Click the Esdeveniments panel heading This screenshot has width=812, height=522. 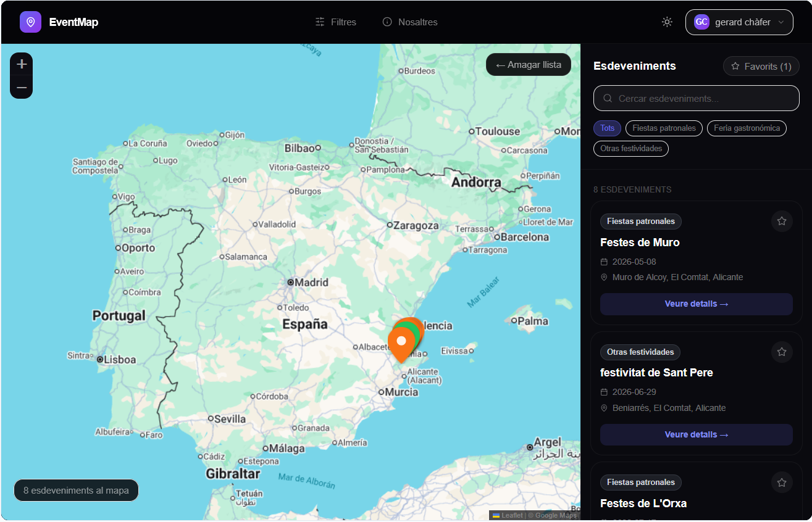click(635, 66)
